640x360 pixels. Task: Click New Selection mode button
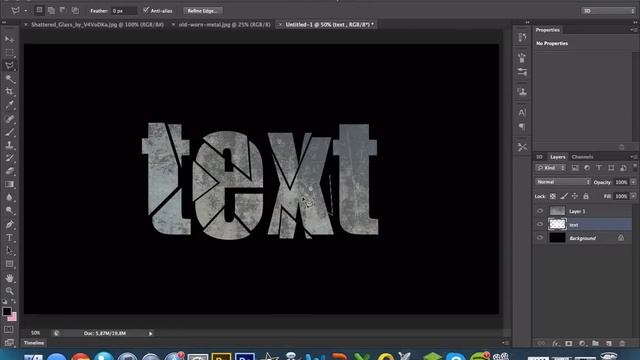pyautogui.click(x=39, y=10)
